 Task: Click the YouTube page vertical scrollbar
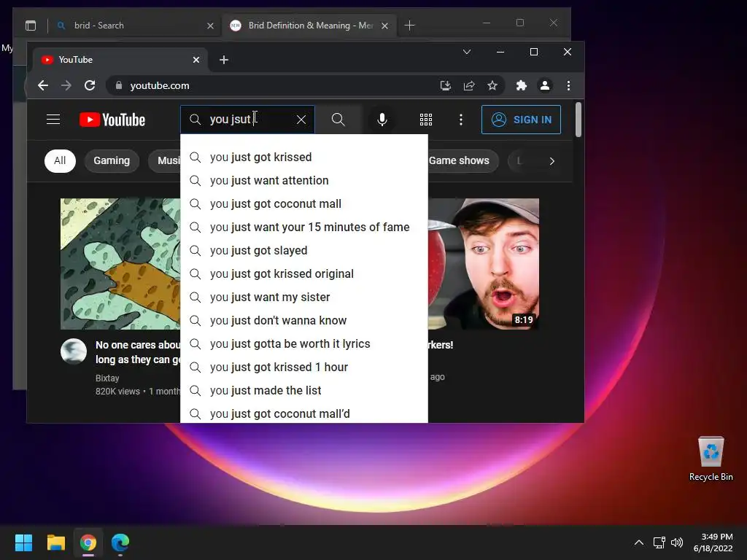[578, 120]
